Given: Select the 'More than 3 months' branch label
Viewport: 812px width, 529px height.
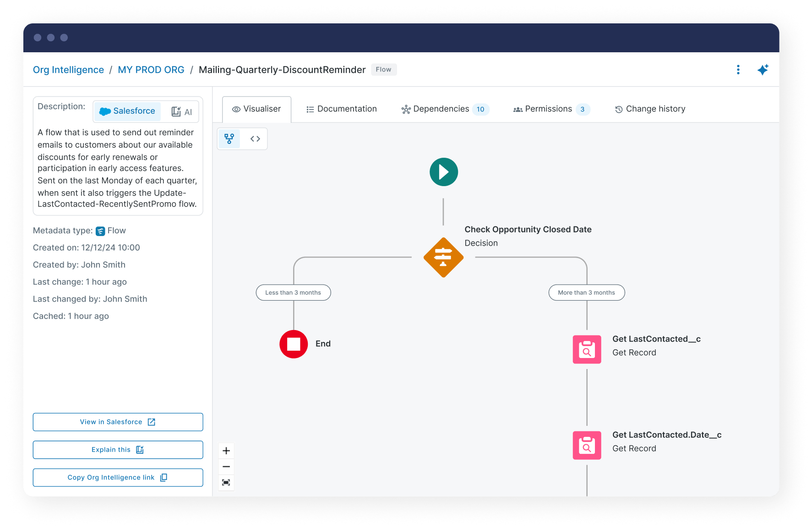Looking at the screenshot, I should pos(586,292).
